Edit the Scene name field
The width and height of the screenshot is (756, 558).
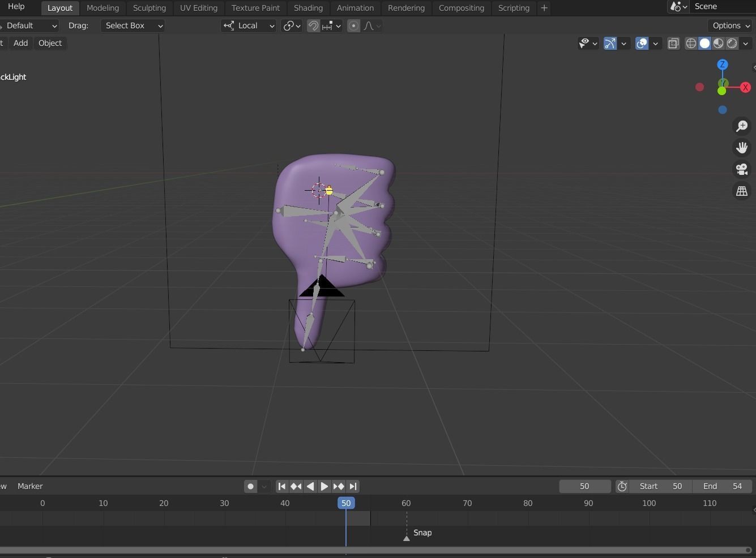click(x=723, y=6)
